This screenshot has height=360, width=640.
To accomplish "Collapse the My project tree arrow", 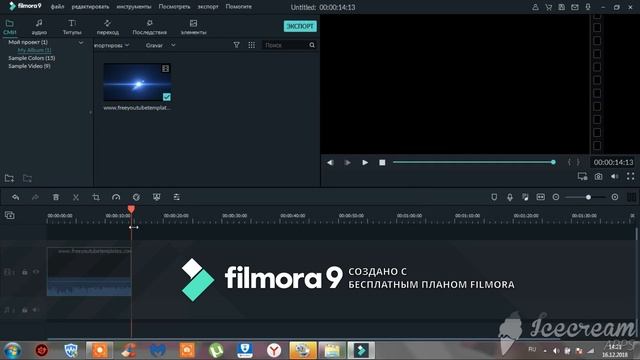I will (81, 42).
